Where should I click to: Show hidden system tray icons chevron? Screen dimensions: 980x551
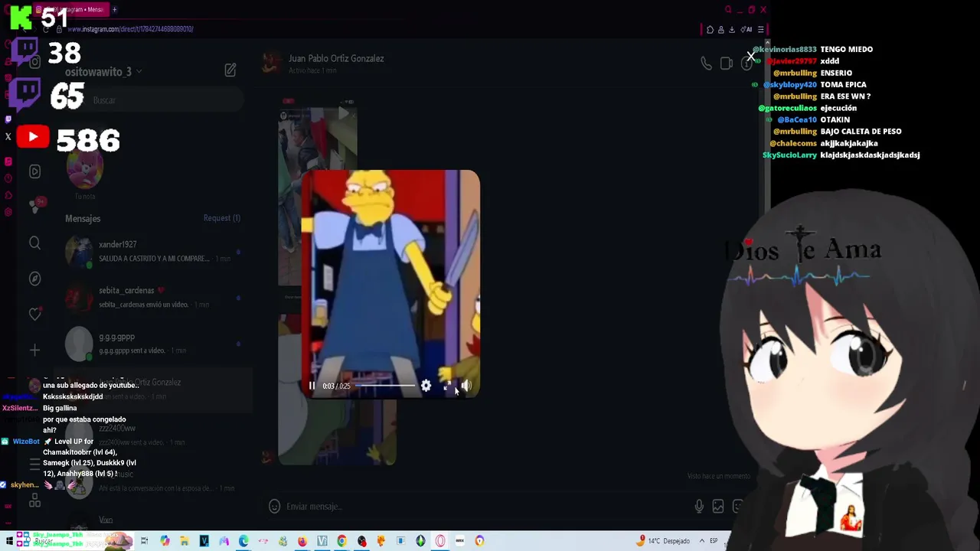tap(701, 541)
